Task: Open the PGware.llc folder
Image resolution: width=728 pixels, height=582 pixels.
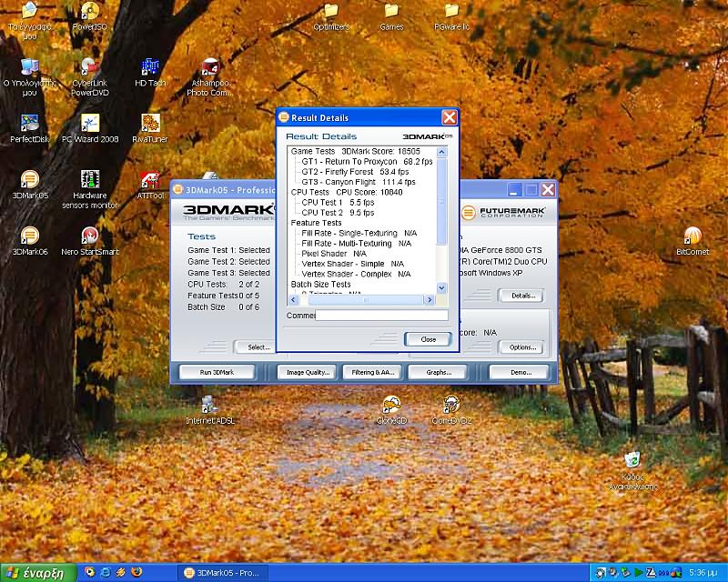Action: [x=451, y=17]
